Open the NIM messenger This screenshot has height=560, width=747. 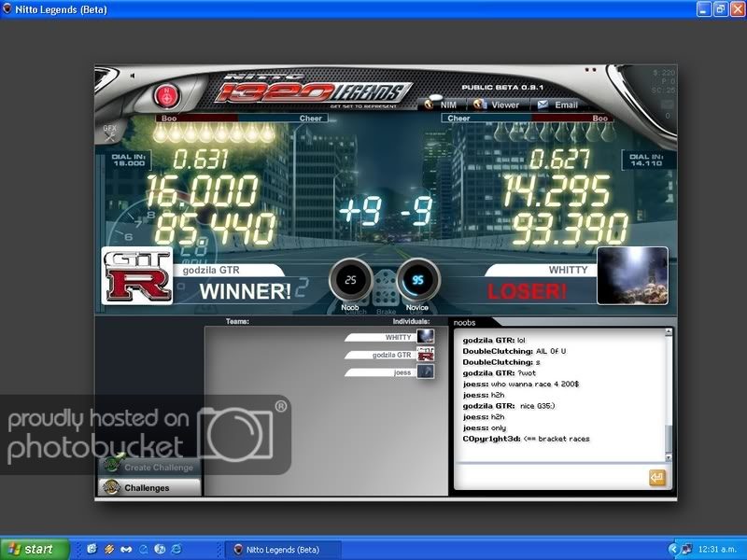pos(440,105)
